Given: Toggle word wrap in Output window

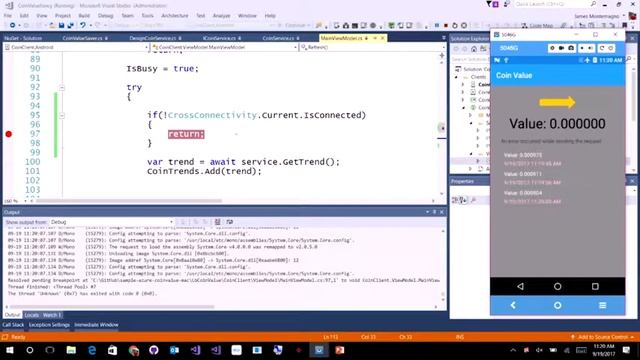Looking at the screenshot, I should pyautogui.click(x=230, y=222).
